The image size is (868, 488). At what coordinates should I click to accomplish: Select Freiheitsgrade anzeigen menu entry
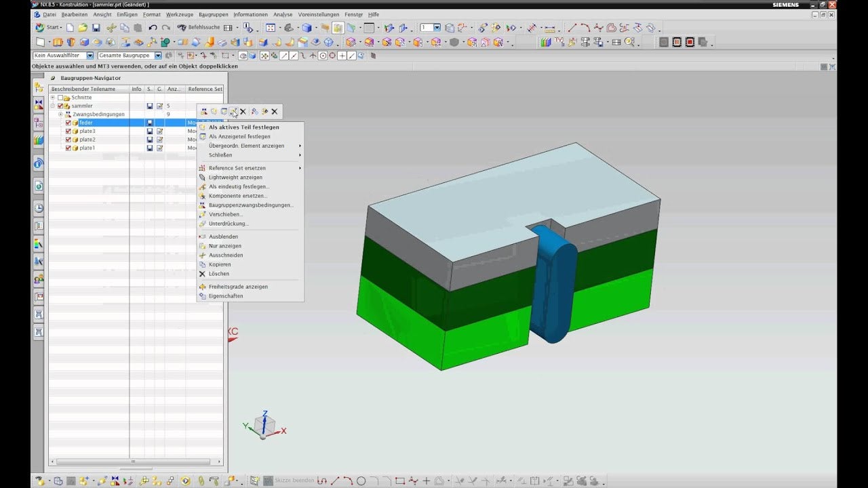tap(250, 287)
